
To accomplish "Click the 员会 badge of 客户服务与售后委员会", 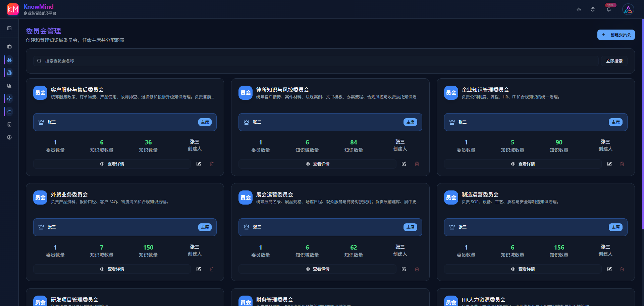I will (x=40, y=93).
